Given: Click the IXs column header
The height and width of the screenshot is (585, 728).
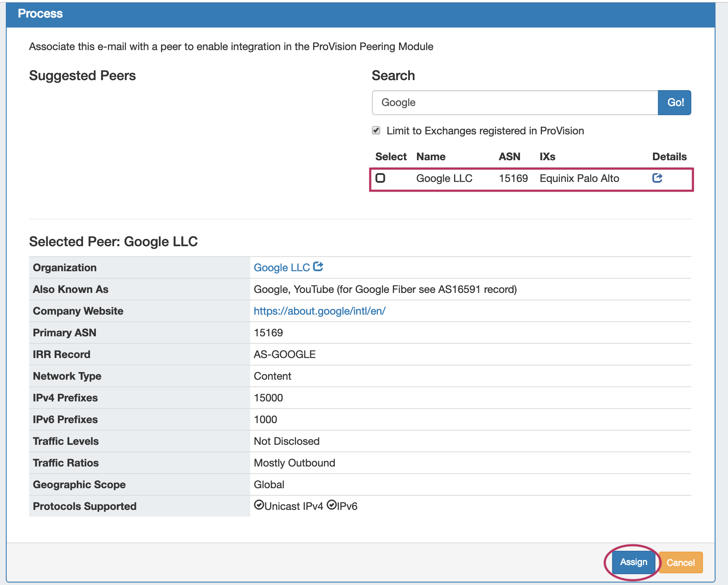Looking at the screenshot, I should point(547,156).
